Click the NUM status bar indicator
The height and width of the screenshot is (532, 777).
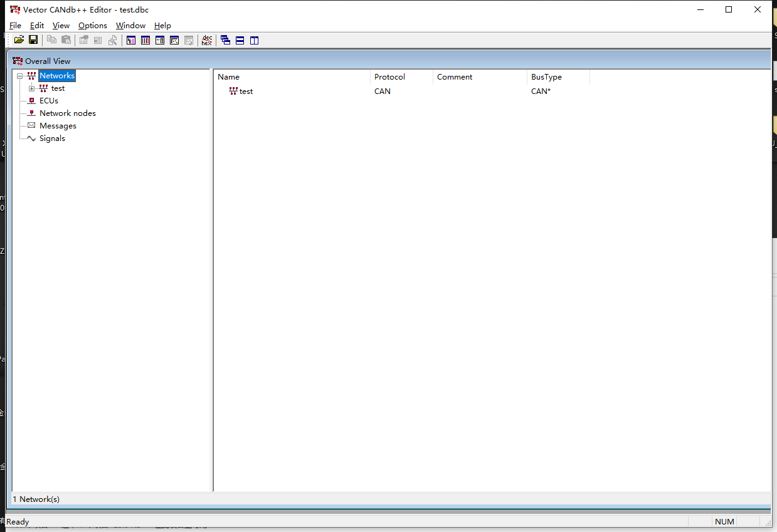pyautogui.click(x=724, y=522)
